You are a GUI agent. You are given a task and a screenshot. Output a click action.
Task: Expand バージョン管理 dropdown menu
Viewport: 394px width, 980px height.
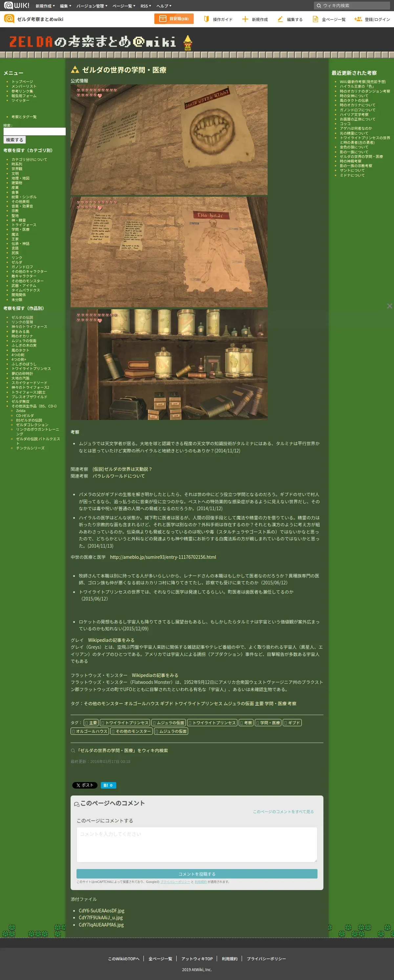[92, 6]
